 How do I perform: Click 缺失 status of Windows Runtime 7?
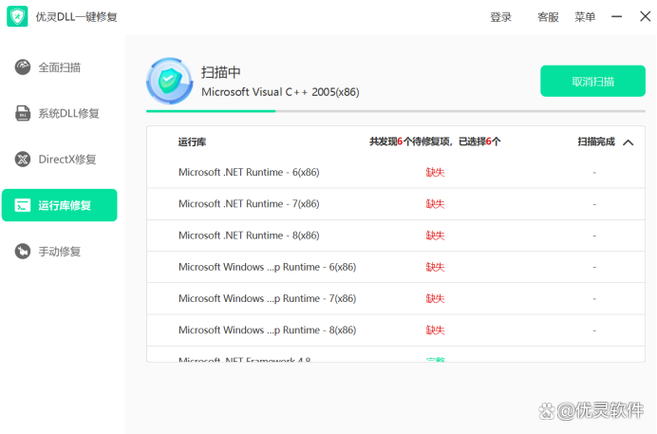tap(435, 299)
